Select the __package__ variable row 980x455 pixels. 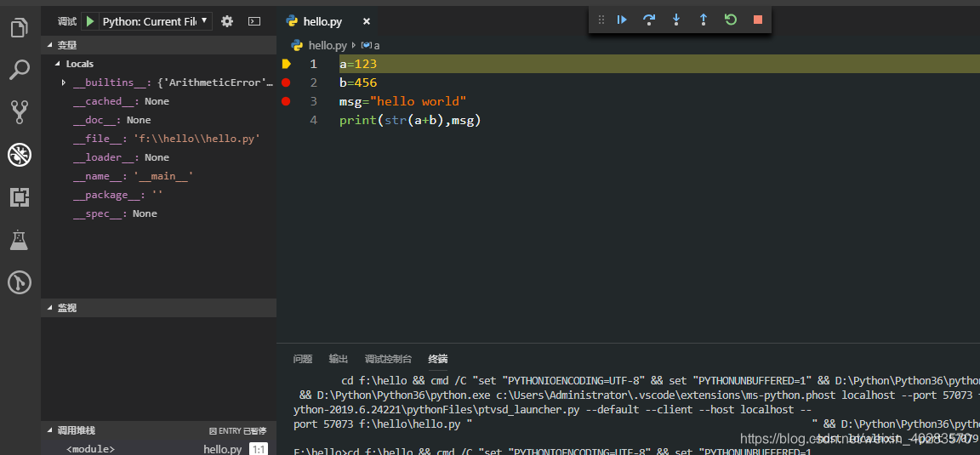point(159,195)
